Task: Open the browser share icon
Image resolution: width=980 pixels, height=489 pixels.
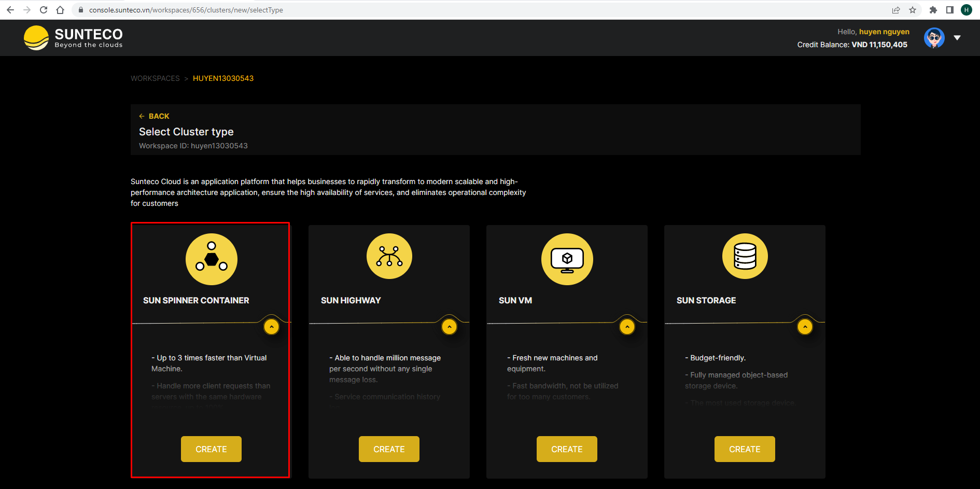Action: point(896,10)
